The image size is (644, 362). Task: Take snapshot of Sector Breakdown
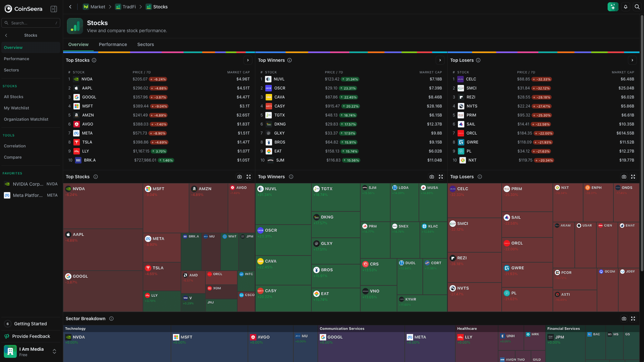click(624, 319)
